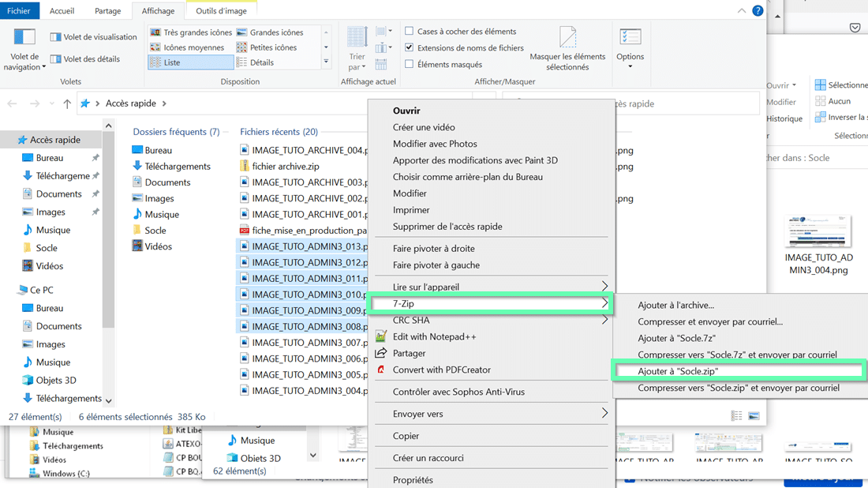Open Socle folder in Dossiers fréquents
The width and height of the screenshot is (868, 488).
click(149, 231)
